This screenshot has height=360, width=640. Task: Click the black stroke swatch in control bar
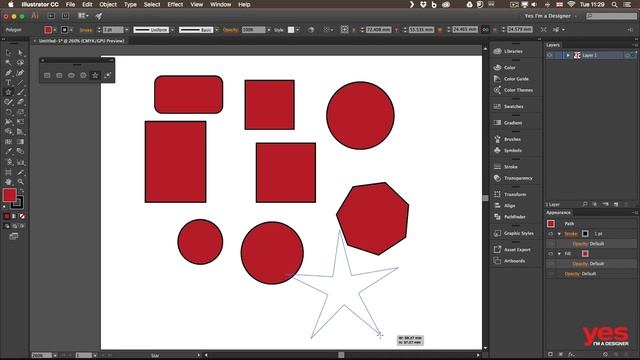(x=64, y=30)
